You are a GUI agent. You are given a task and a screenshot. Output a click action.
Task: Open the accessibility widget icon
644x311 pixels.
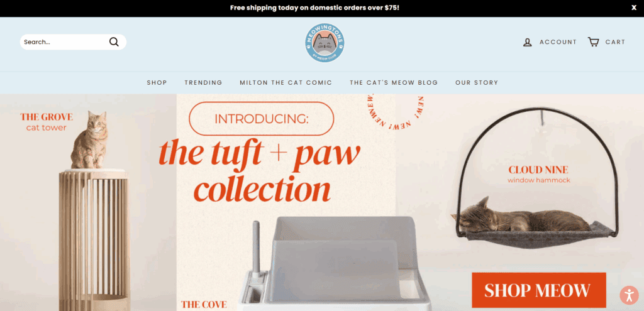(629, 295)
